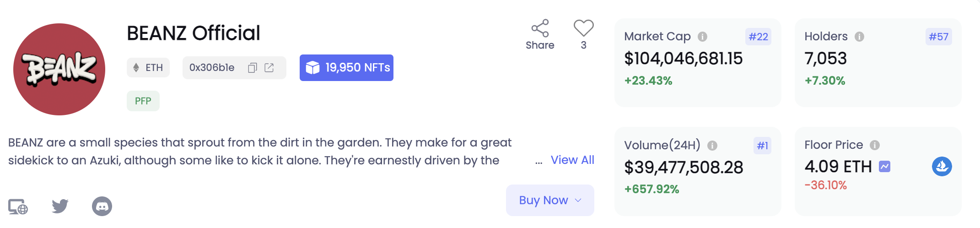Click View All to expand description
Screen dimensions: 980x228
(x=572, y=160)
